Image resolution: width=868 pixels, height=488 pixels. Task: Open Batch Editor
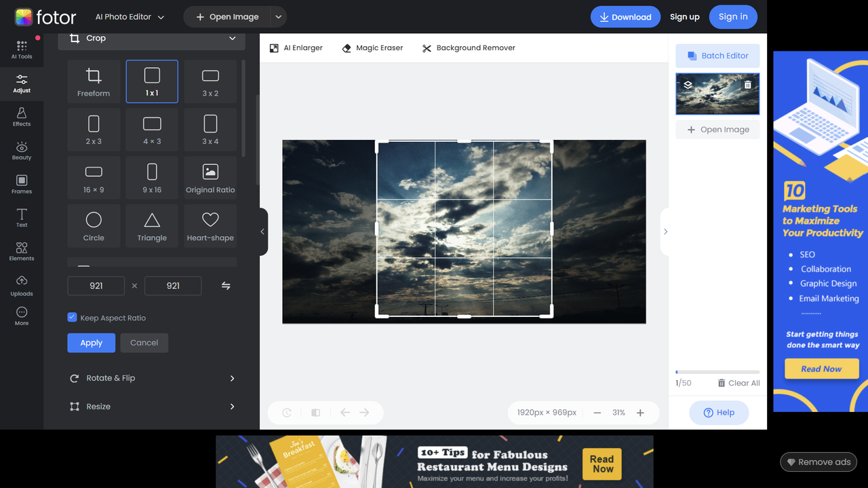point(717,56)
